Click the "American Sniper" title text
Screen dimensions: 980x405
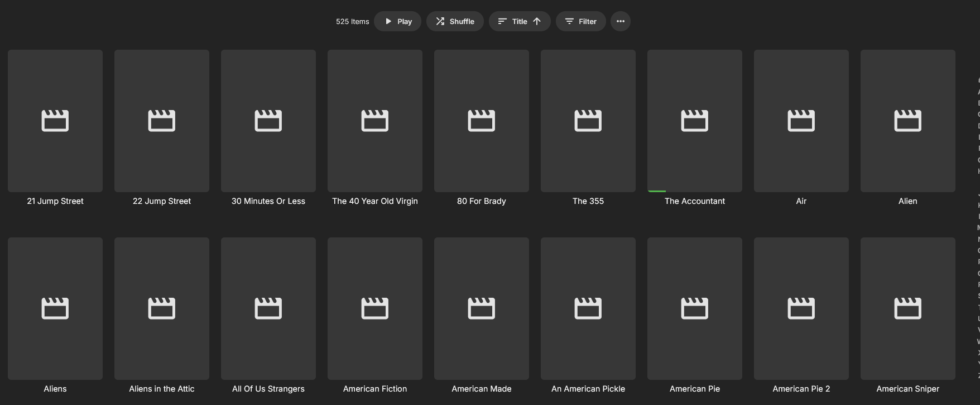point(908,389)
